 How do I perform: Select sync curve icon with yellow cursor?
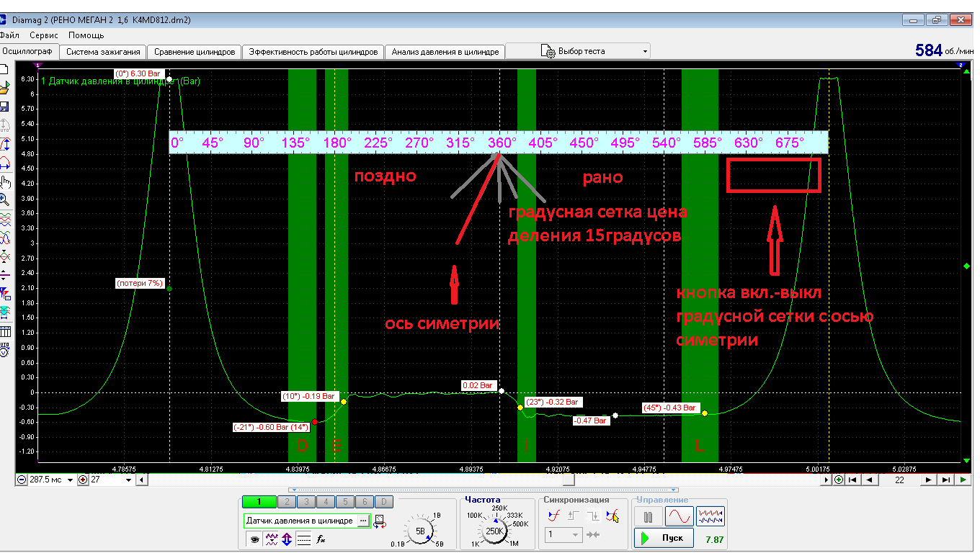(x=612, y=516)
